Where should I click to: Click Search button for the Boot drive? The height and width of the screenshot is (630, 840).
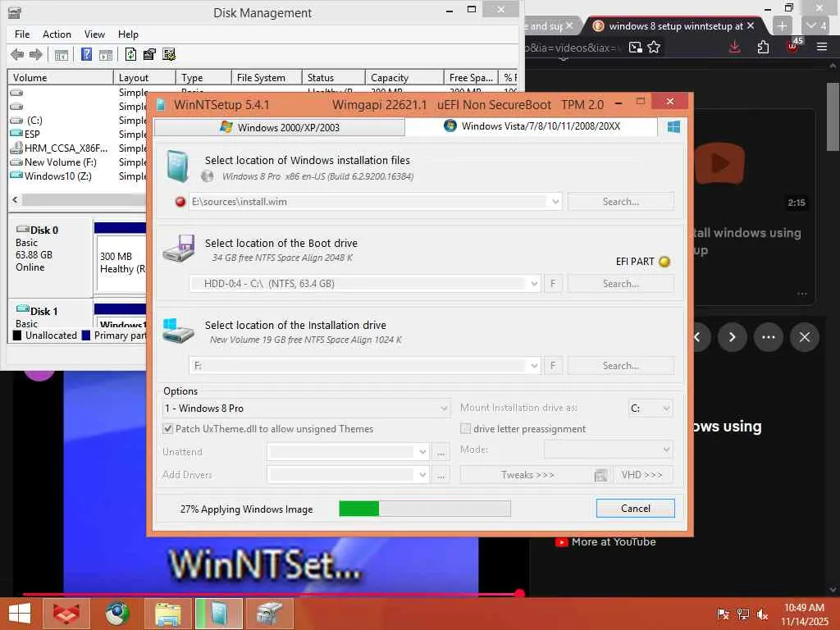tap(621, 284)
